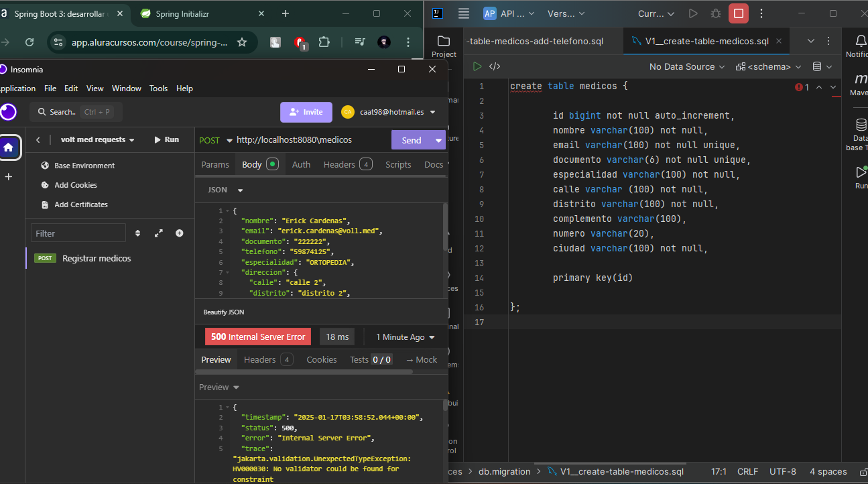Open the Insomnia home dashboard icon

(x=9, y=147)
